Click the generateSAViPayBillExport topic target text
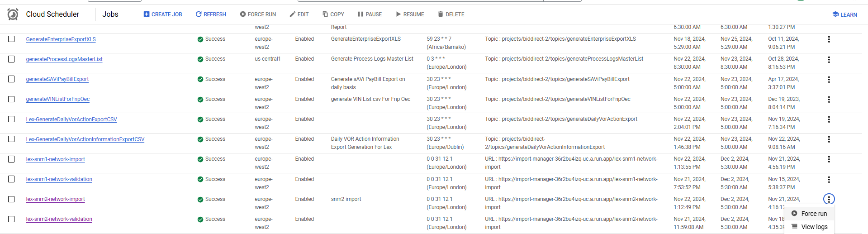Screen dimensions: 868x234 point(557,79)
